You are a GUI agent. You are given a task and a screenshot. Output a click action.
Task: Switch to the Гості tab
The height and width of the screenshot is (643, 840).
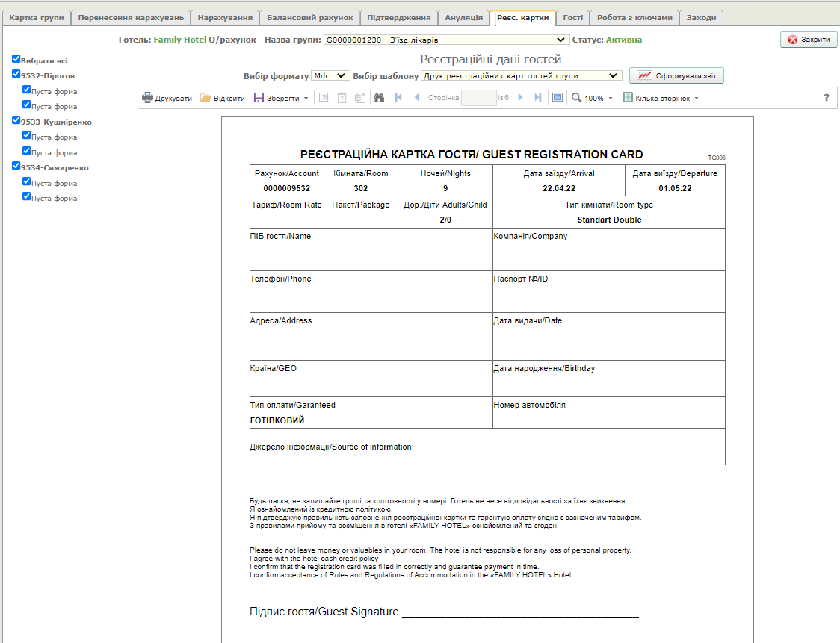pyautogui.click(x=572, y=17)
